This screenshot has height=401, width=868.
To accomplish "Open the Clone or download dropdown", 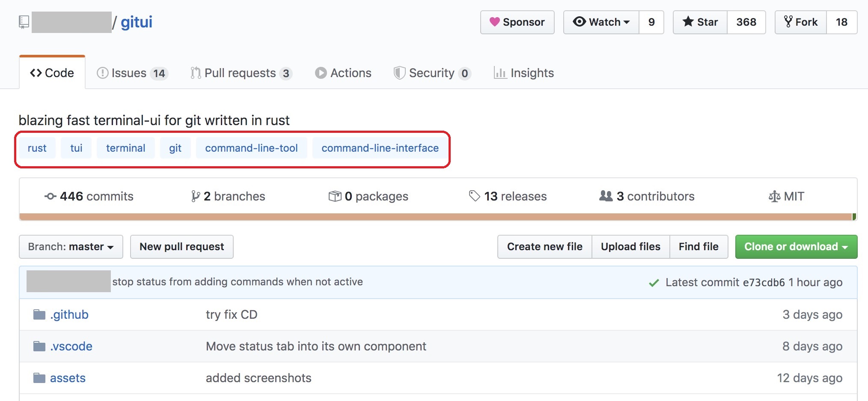I will 796,247.
